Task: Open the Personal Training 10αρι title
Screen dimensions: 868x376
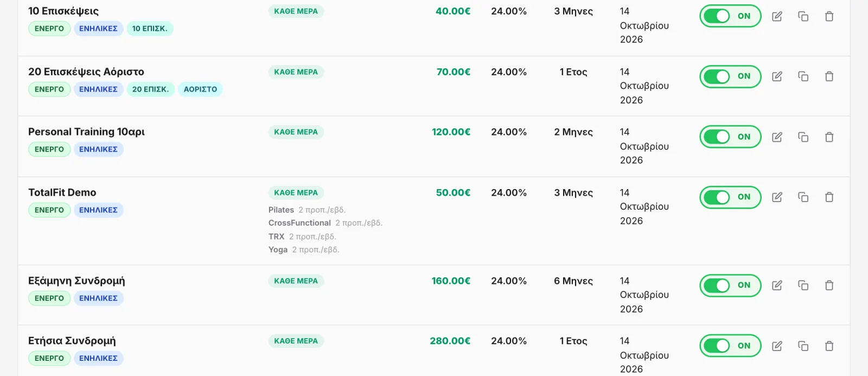Action: pos(86,132)
